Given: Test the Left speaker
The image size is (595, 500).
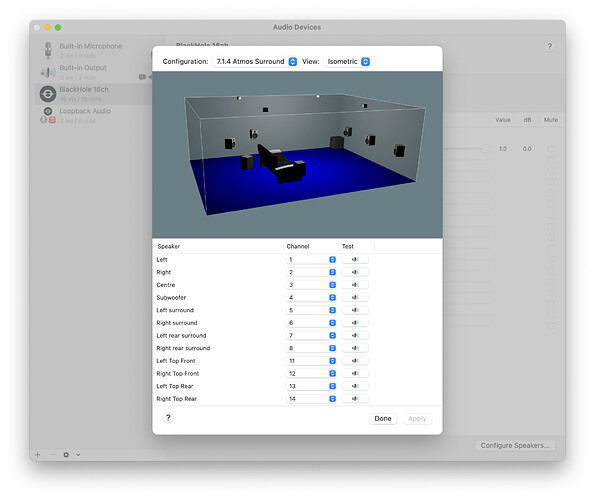Looking at the screenshot, I should [x=355, y=259].
